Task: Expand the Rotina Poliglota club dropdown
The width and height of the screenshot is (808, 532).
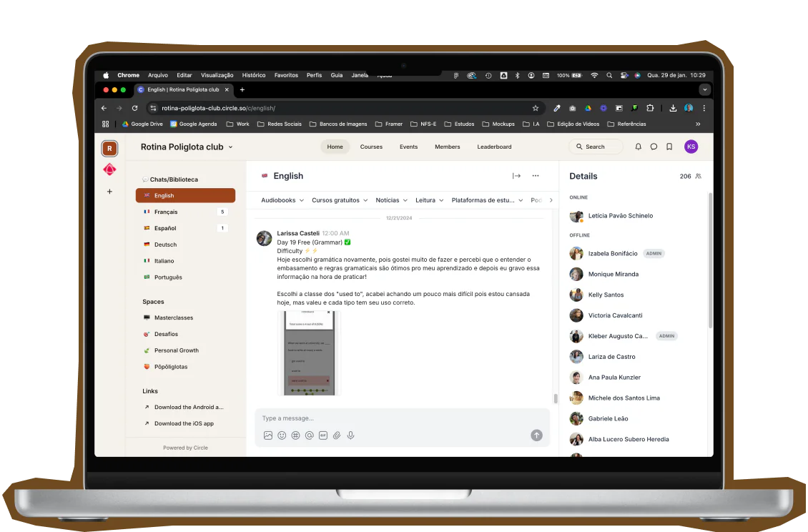Action: 230,147
